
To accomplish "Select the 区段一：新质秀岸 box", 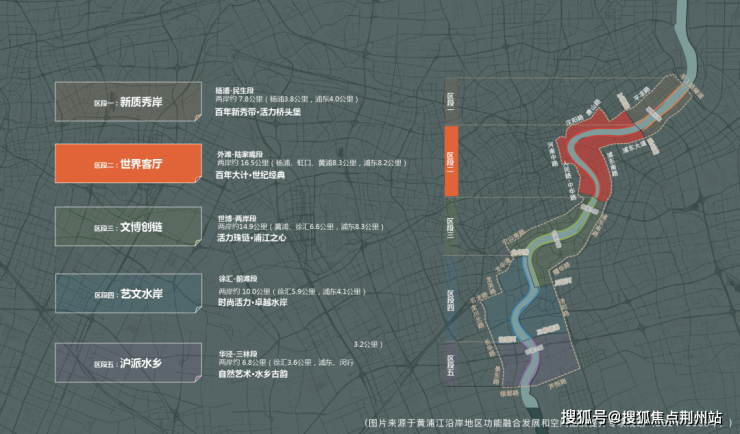I will point(128,101).
